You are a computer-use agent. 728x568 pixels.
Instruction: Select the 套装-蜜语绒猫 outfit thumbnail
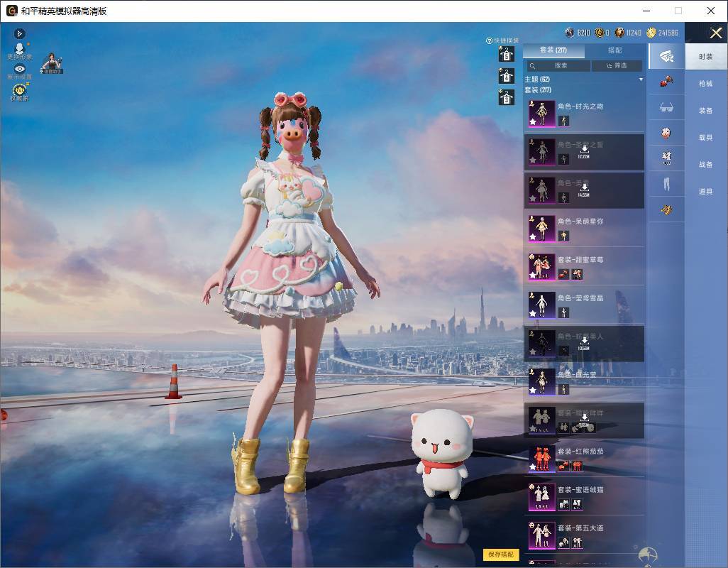coord(542,496)
